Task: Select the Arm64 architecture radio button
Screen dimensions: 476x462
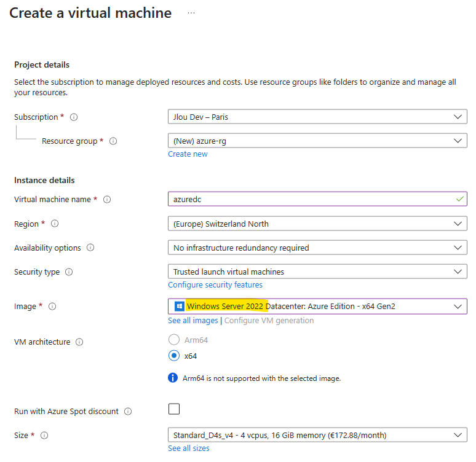Action: tap(174, 340)
